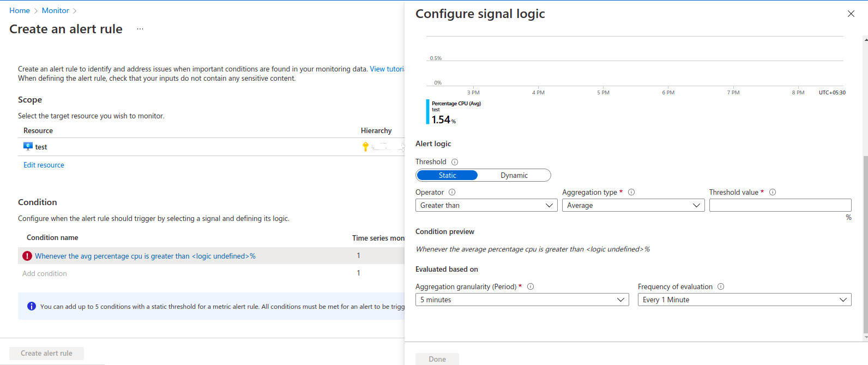Switch threshold to Dynamic
Viewport: 868px width, 365px height.
[514, 175]
